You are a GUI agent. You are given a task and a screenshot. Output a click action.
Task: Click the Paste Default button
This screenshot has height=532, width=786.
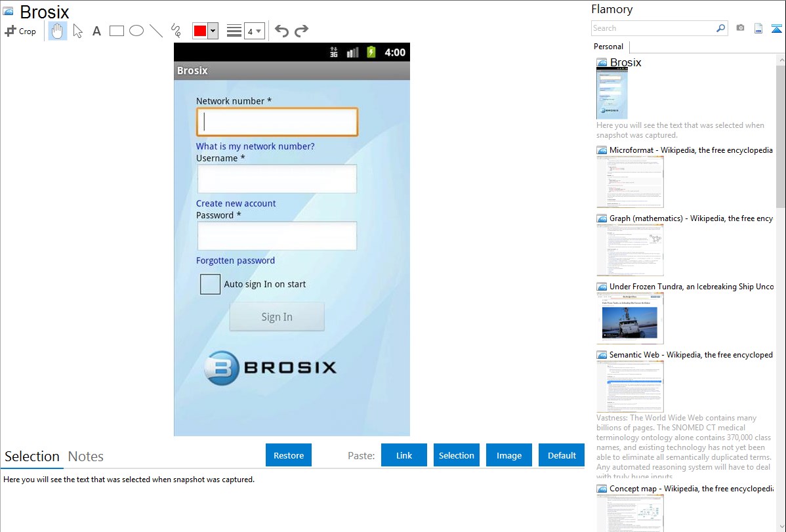562,455
